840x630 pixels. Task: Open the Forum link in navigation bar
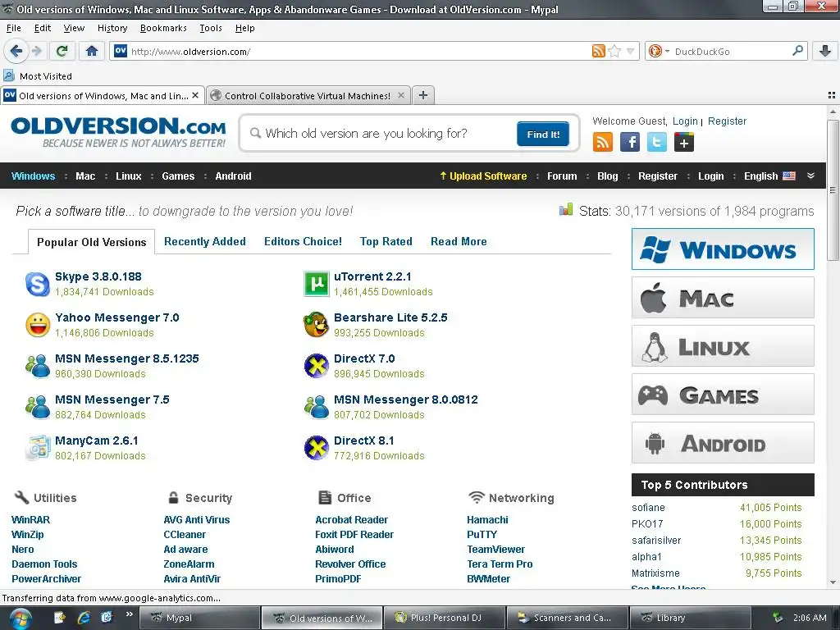561,176
